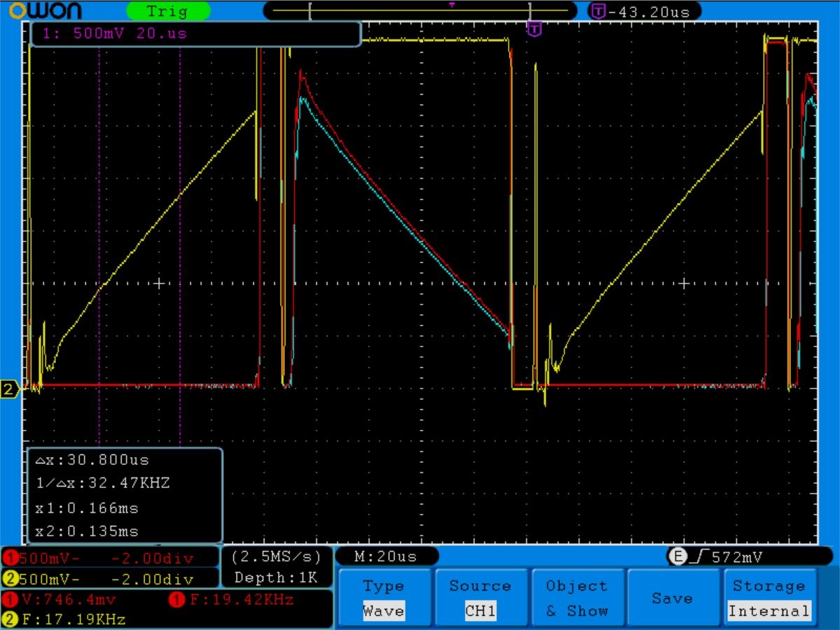Click the yellow channel 2 badge beside 500mV scale
The width and height of the screenshot is (840, 630).
pos(10,579)
